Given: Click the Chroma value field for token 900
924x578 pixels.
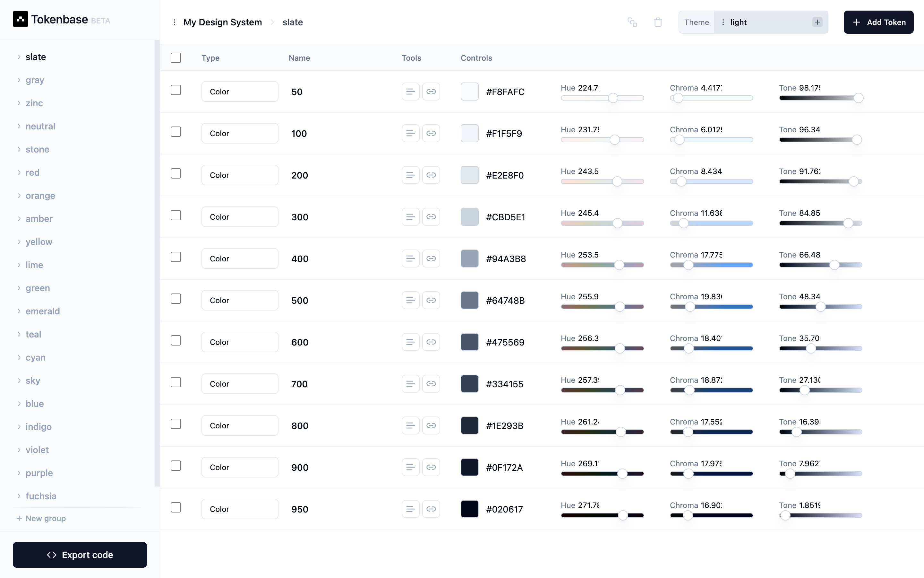Looking at the screenshot, I should (712, 464).
